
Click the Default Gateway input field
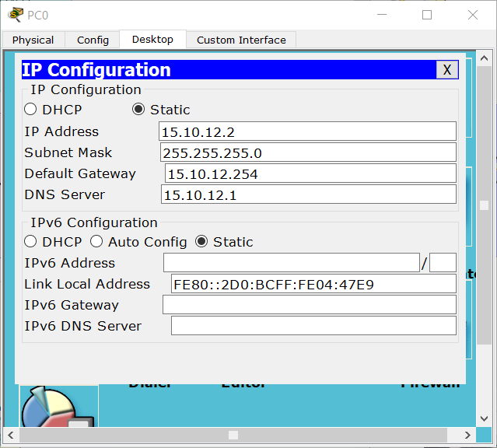click(x=310, y=173)
